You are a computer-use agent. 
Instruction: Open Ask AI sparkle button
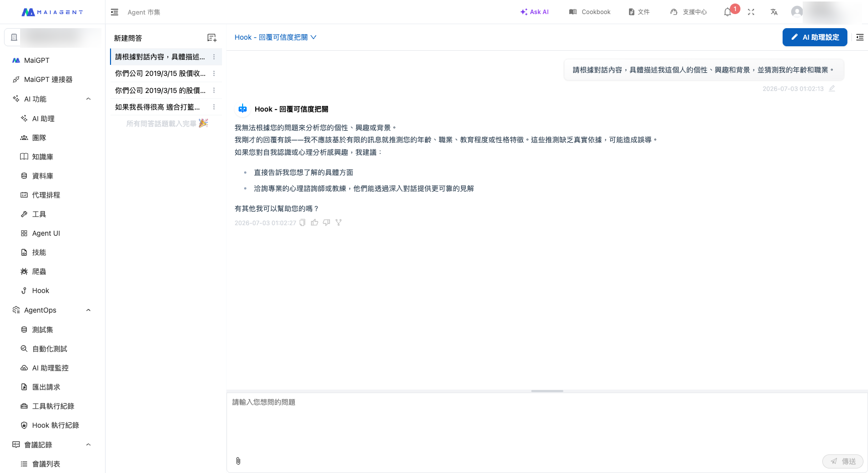pos(534,12)
